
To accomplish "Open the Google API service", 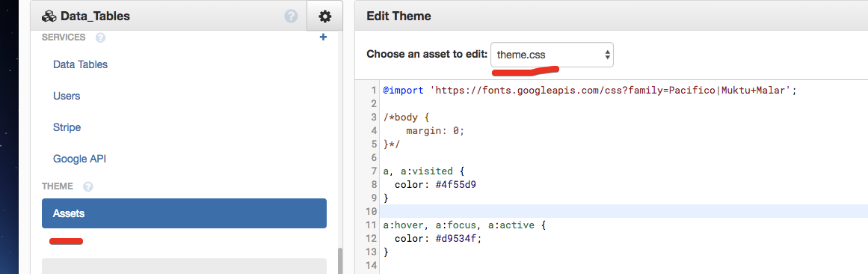I will [x=79, y=159].
